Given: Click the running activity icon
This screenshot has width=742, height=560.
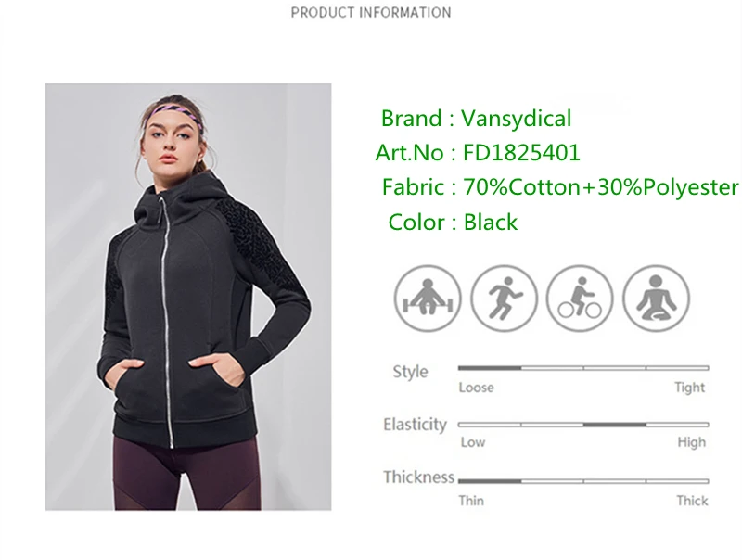Looking at the screenshot, I should click(x=504, y=299).
